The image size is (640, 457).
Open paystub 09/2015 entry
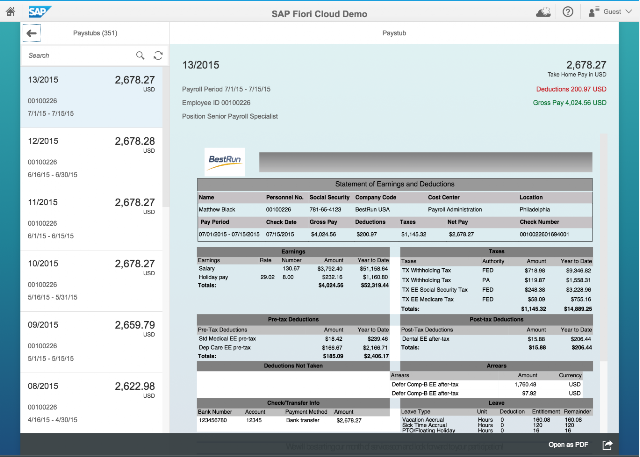91,342
